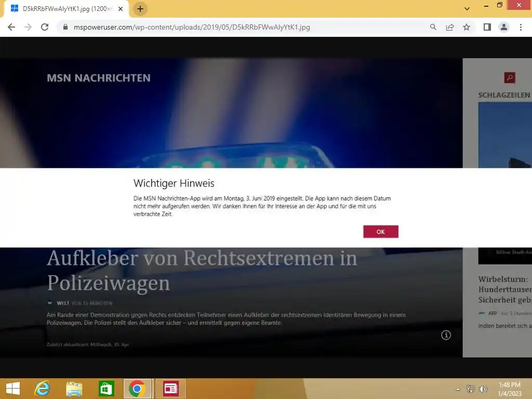The height and width of the screenshot is (399, 532).
Task: Show hidden system tray icons
Action: 458,389
